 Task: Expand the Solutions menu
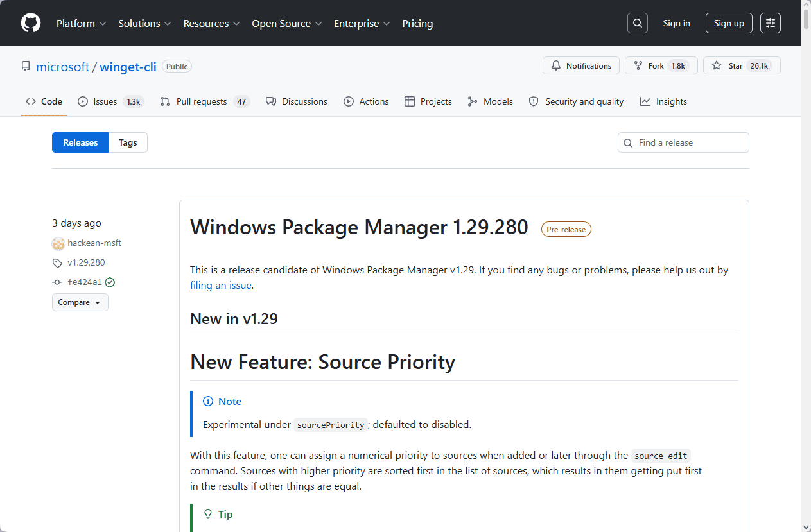145,23
